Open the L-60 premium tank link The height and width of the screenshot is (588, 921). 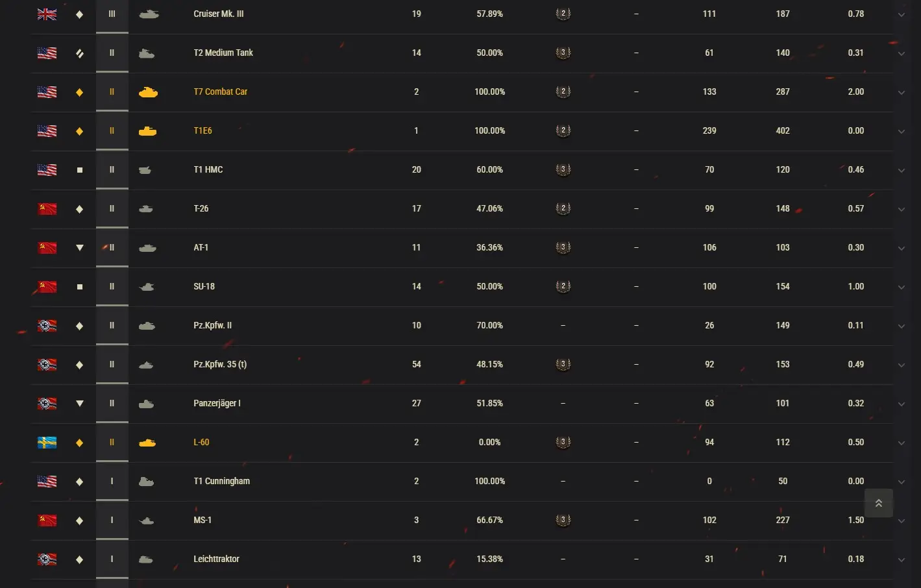click(x=201, y=443)
